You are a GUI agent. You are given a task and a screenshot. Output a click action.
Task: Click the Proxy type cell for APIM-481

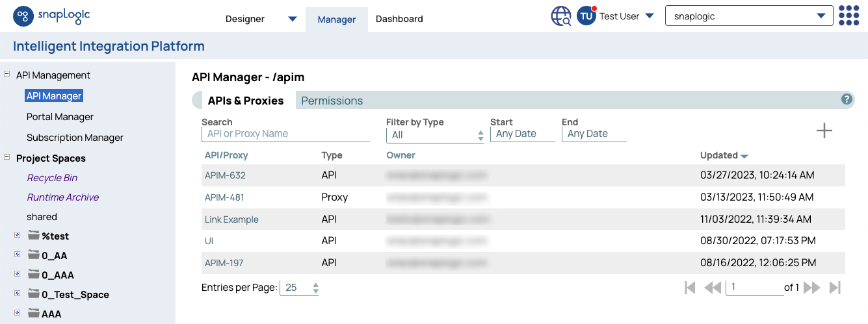(x=335, y=197)
